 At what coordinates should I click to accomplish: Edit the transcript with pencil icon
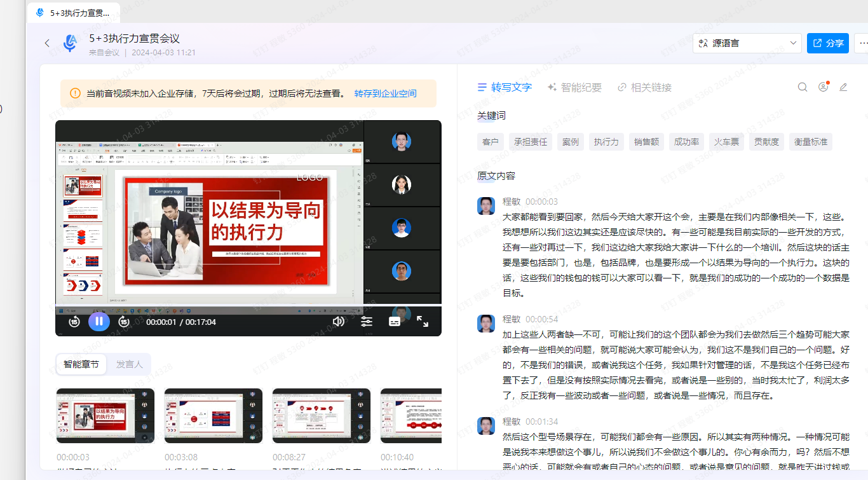[843, 87]
